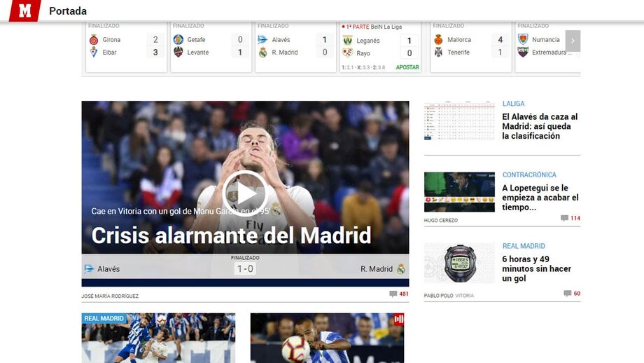Open the lower article photo with the football

point(327,338)
